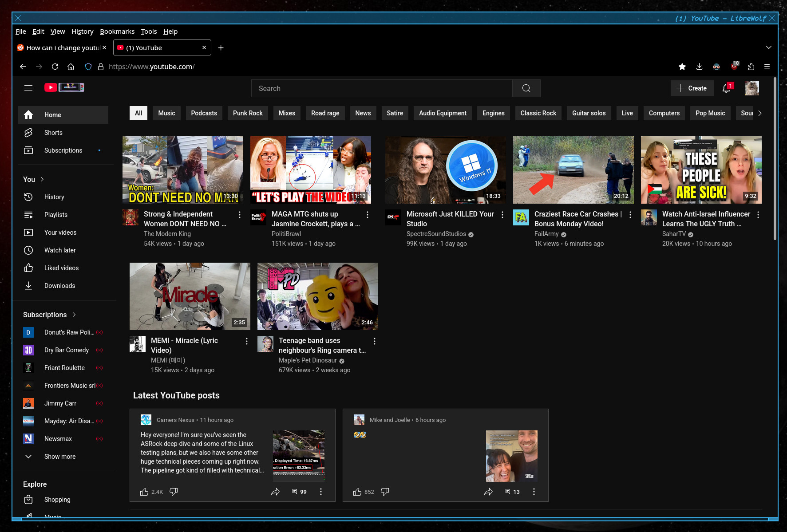
Task: Open the notifications bell
Action: point(727,88)
